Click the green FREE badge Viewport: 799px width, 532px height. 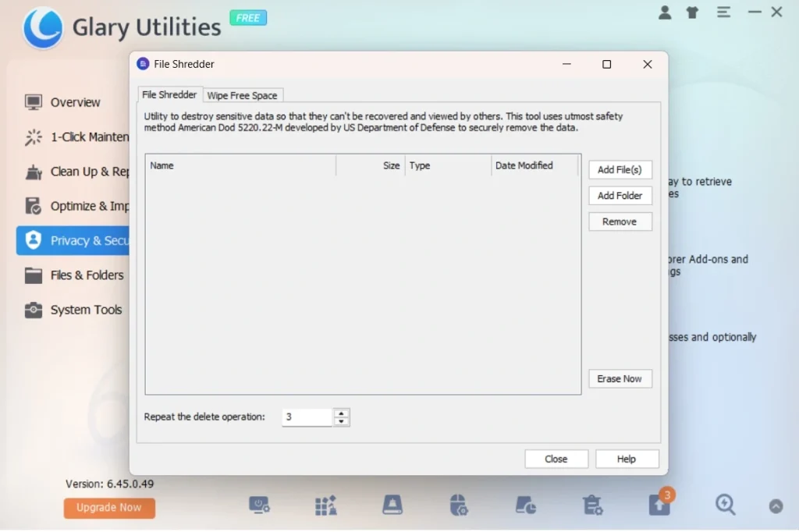(x=248, y=18)
